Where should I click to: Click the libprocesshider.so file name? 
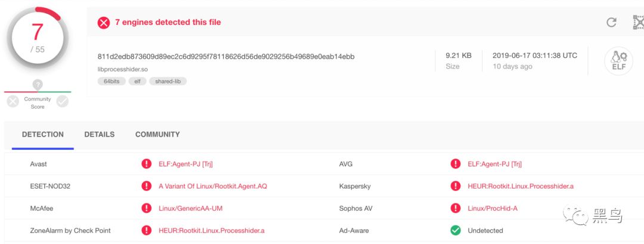click(123, 69)
